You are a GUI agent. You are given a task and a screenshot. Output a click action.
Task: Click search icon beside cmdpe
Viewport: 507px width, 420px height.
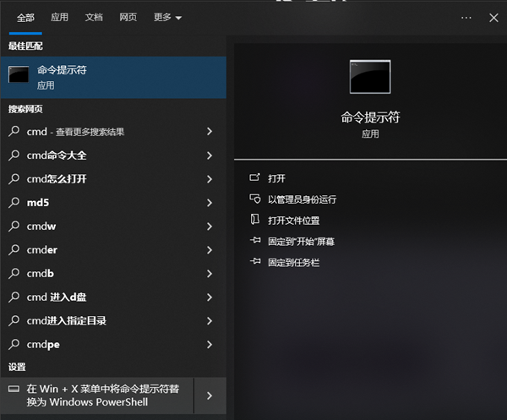point(14,344)
